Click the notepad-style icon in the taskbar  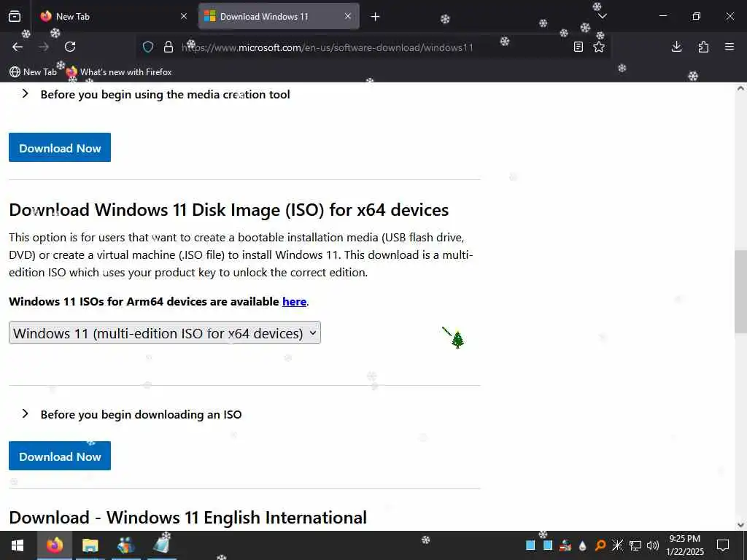pos(161,545)
